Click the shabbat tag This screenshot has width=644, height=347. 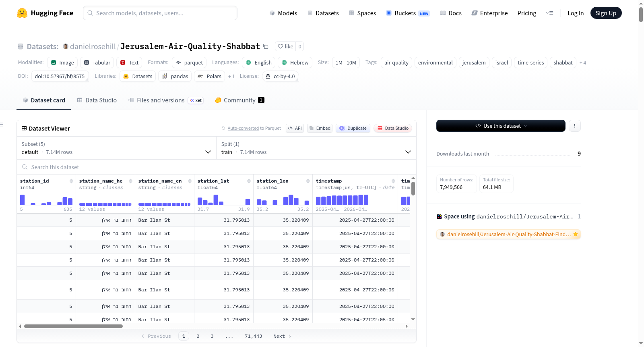click(563, 62)
